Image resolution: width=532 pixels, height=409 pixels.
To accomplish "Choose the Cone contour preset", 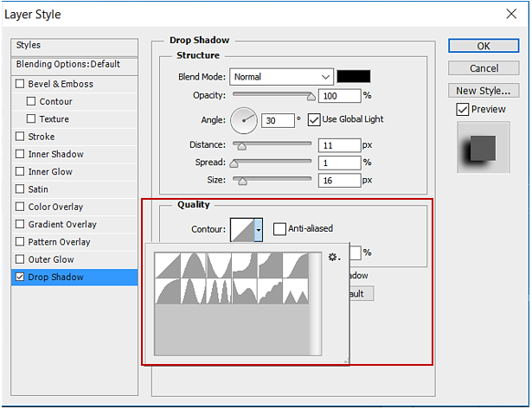I will [x=193, y=265].
